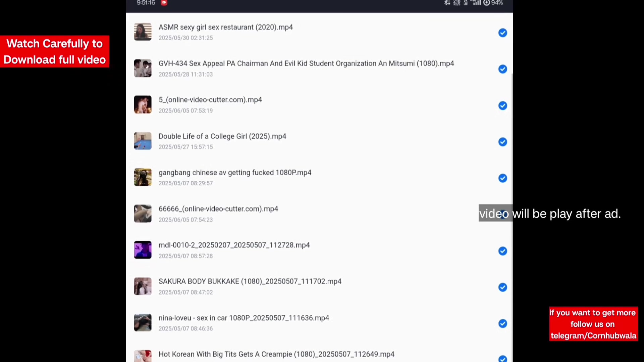Tap the battery indicator showing 94%
The image size is (644, 362).
point(493,3)
